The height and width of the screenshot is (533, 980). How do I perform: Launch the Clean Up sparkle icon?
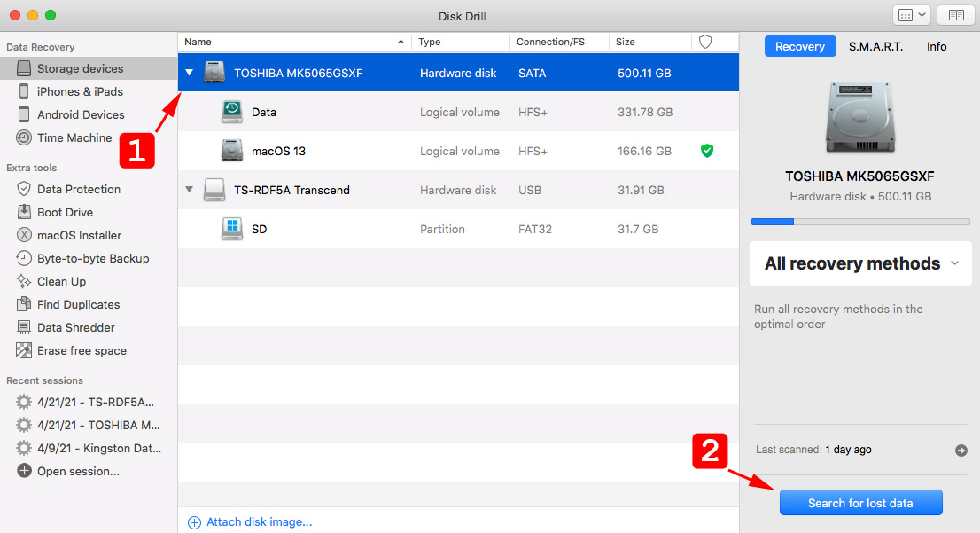coord(24,281)
